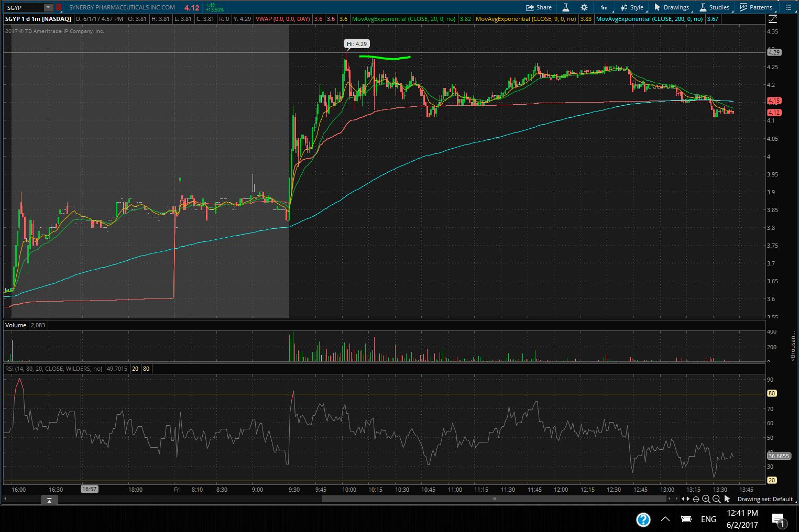Screen dimensions: 799x532
Task: Open the Style menu
Action: pos(632,7)
